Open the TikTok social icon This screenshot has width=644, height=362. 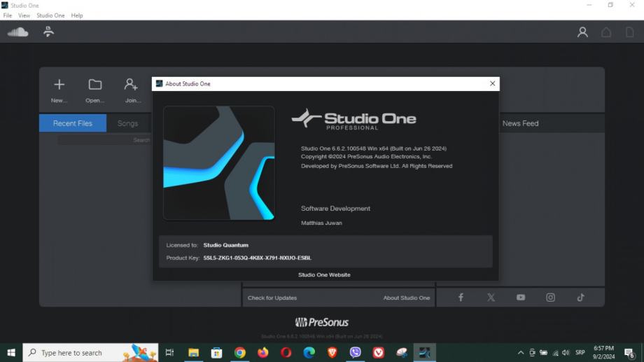click(x=580, y=297)
